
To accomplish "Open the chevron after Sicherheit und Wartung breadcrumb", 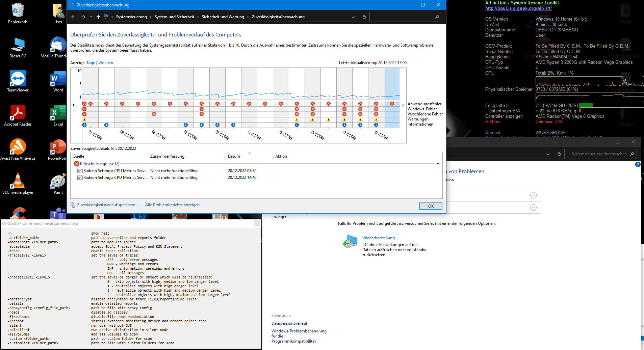I will [x=248, y=17].
